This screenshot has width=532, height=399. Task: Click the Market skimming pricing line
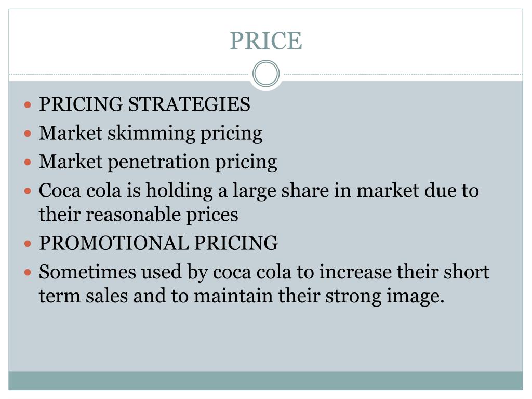click(151, 133)
